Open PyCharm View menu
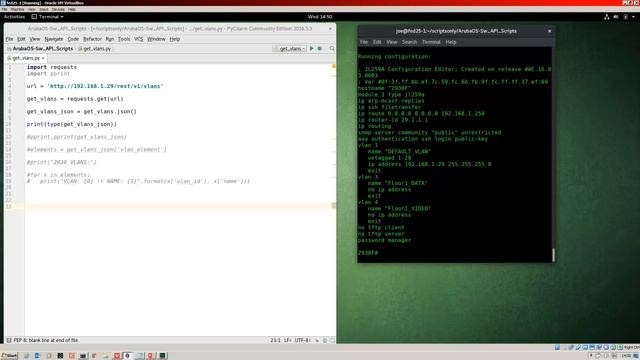 (x=35, y=39)
